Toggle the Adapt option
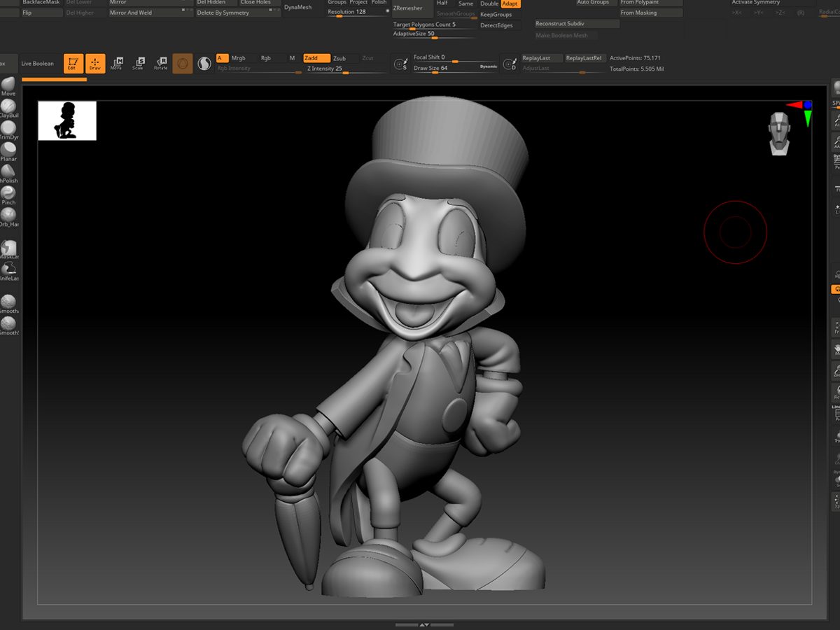Viewport: 840px width, 630px height. pos(510,3)
